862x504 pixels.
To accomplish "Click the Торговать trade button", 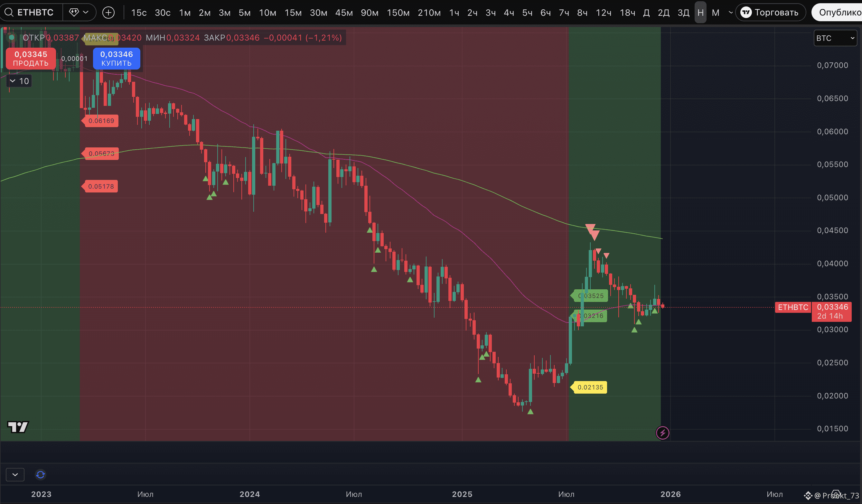I will pyautogui.click(x=770, y=13).
